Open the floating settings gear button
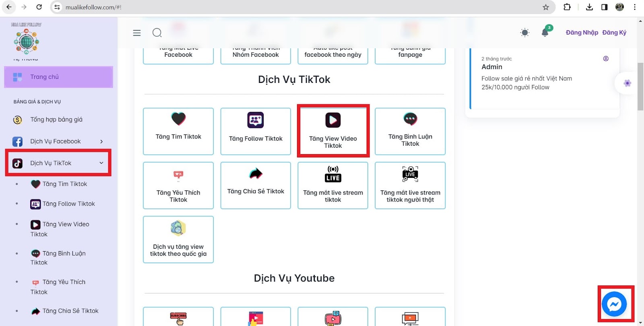 (x=627, y=83)
